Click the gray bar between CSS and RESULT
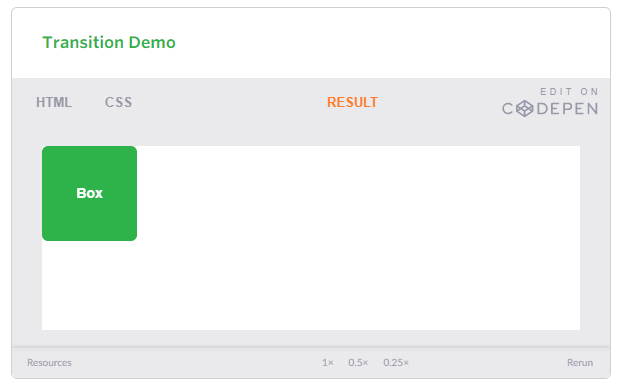The image size is (624, 392). tap(229, 102)
